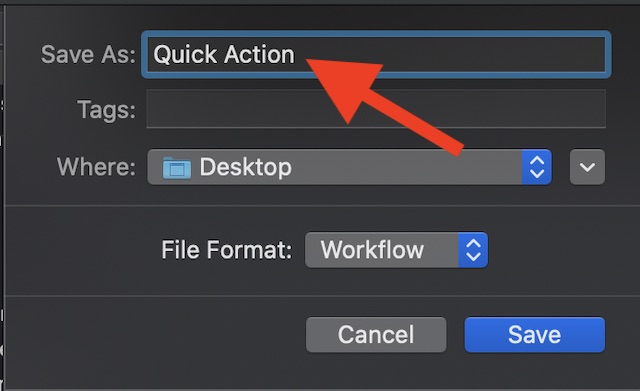Click inside the Tags field
The height and width of the screenshot is (391, 640).
coord(376,109)
